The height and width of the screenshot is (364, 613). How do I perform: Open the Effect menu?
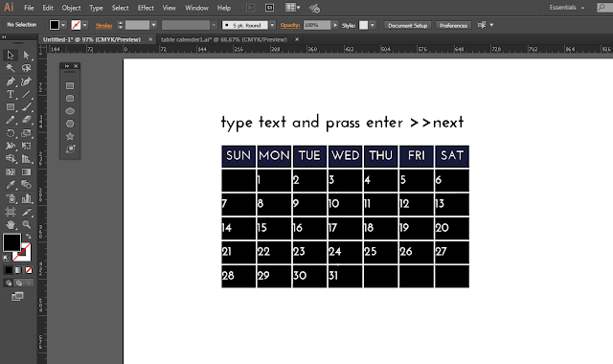146,8
